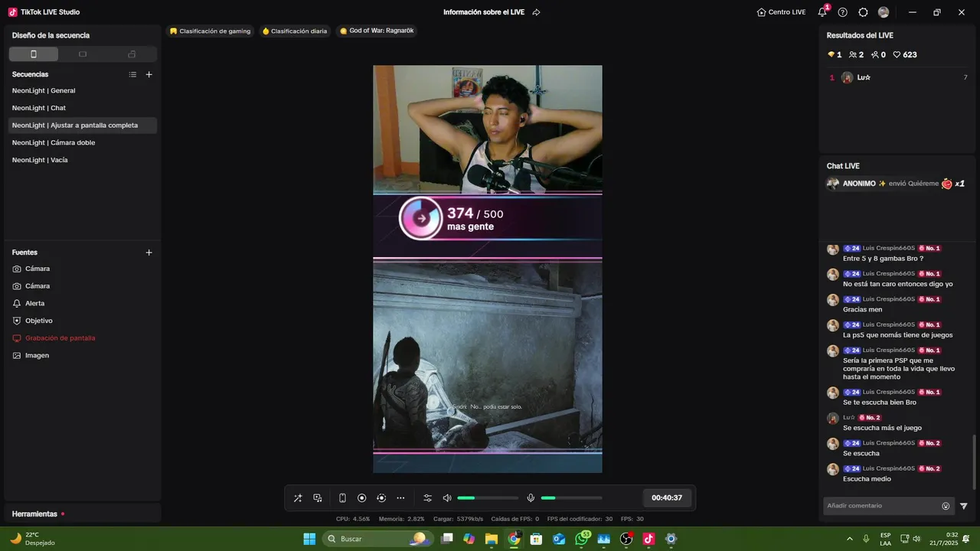Click the replay capture icon

pos(381,498)
